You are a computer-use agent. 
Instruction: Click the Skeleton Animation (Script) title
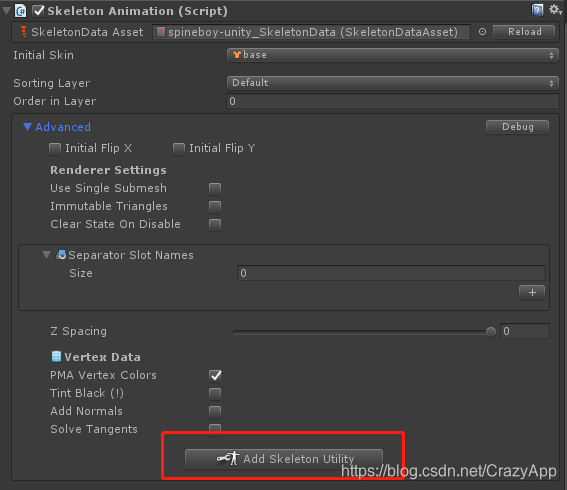[x=137, y=11]
